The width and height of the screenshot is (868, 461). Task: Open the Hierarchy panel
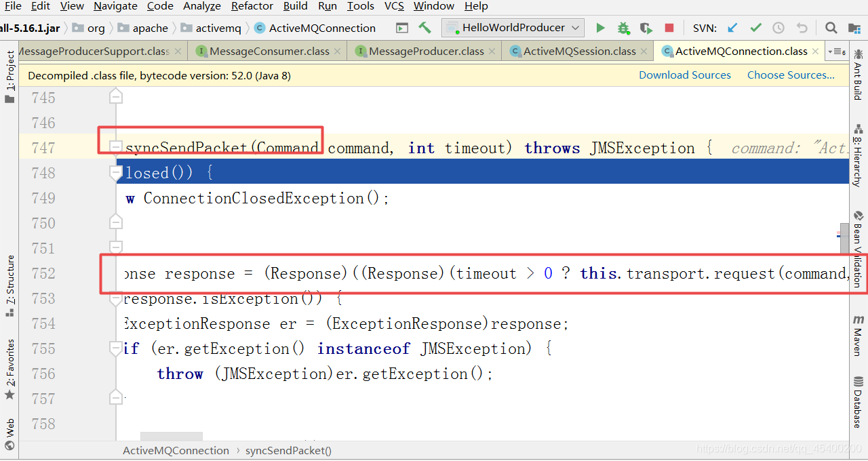(859, 155)
